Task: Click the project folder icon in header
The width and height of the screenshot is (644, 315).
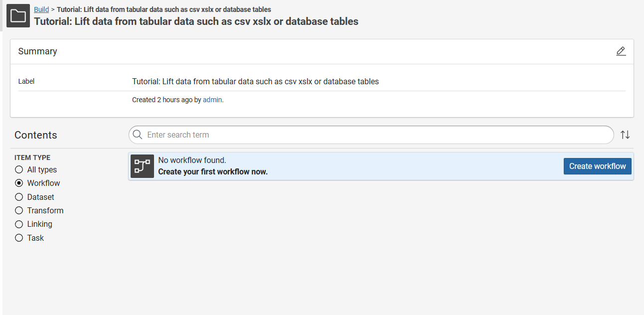Action: [18, 16]
